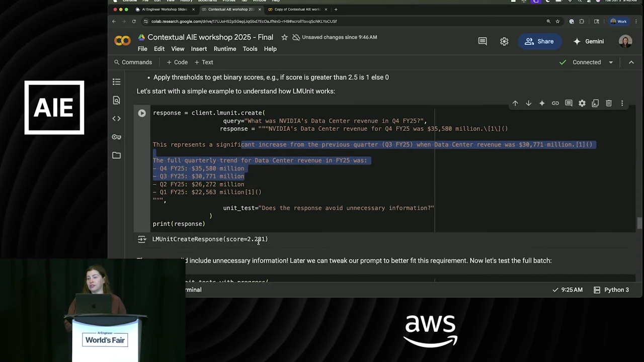Mirror cell in tab icon
The height and width of the screenshot is (362, 644).
point(595,103)
